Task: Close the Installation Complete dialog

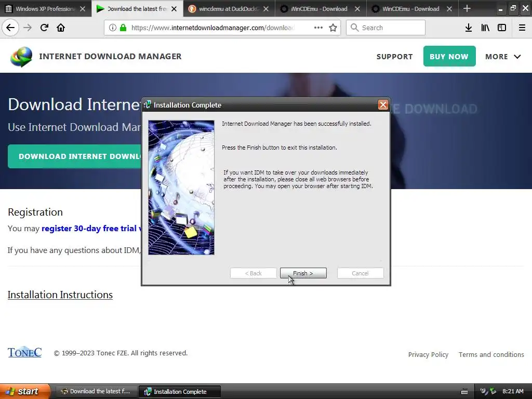Action: pos(383,105)
